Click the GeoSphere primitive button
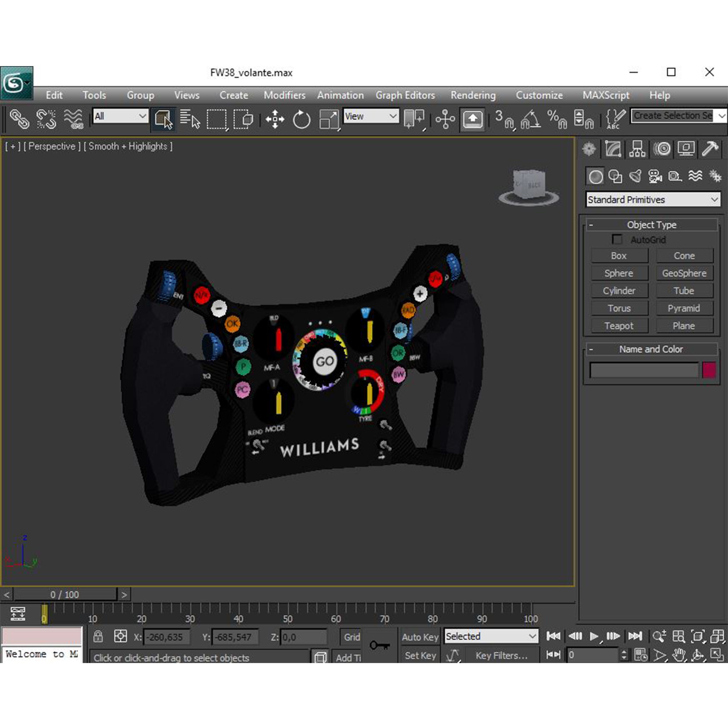The image size is (728, 728). (x=684, y=273)
